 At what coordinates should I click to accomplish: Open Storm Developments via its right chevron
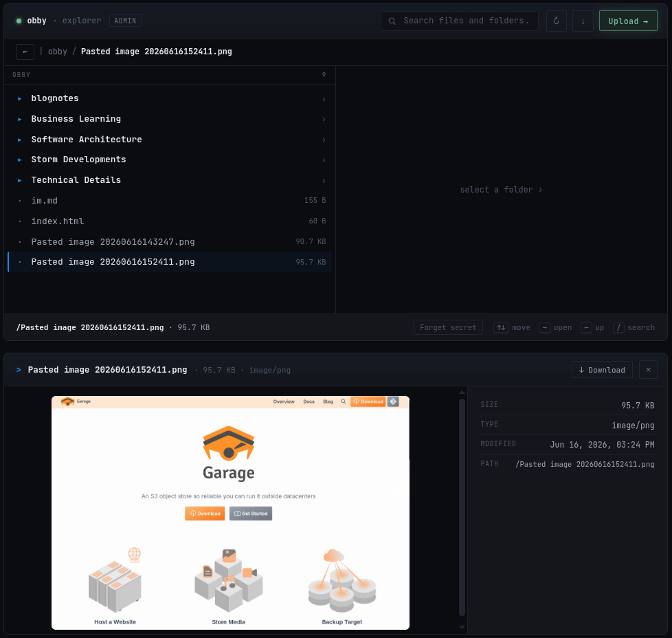coord(324,160)
